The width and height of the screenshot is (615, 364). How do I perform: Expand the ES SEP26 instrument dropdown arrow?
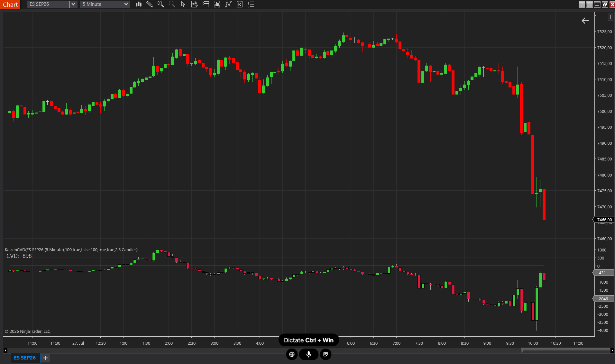tap(73, 4)
